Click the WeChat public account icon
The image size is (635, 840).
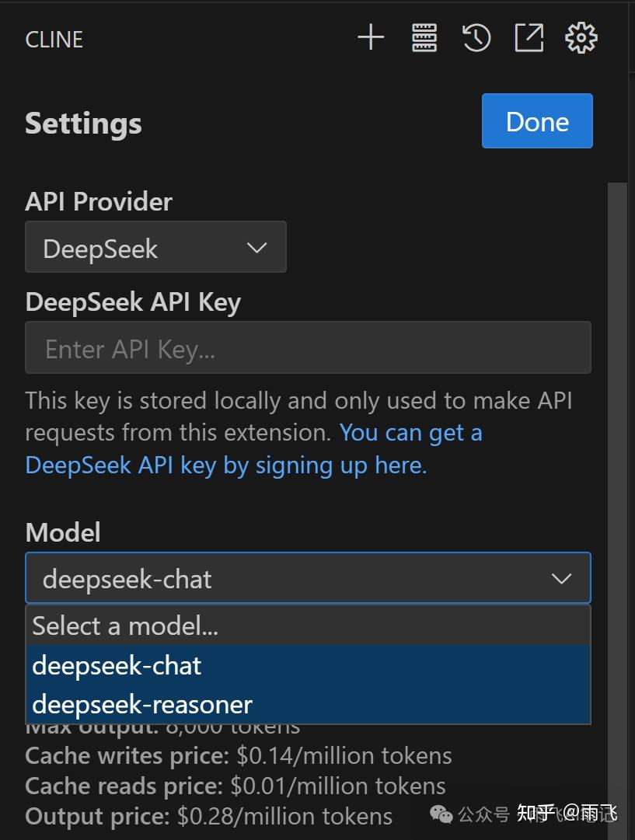441,814
